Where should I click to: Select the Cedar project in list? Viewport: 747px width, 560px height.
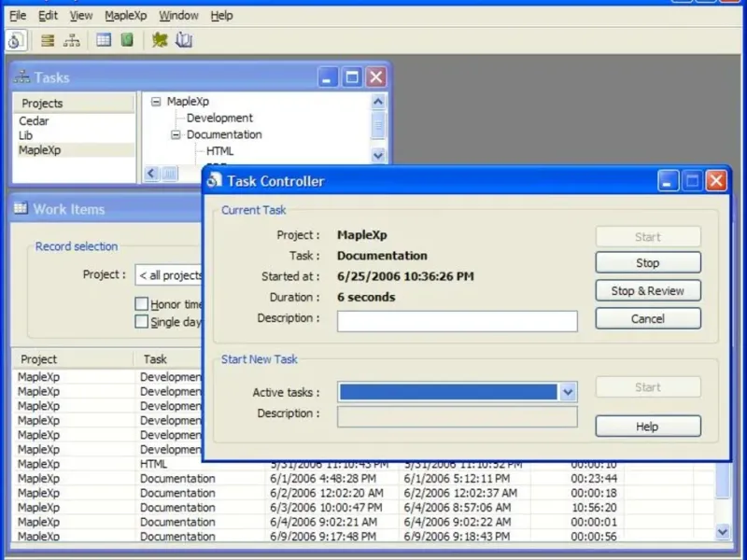pyautogui.click(x=35, y=121)
